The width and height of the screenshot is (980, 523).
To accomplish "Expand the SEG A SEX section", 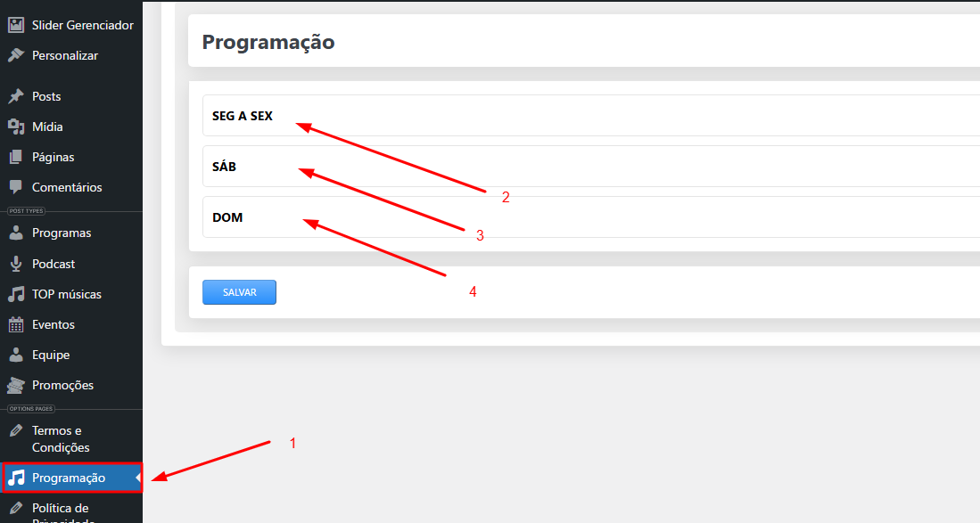I will (x=590, y=116).
